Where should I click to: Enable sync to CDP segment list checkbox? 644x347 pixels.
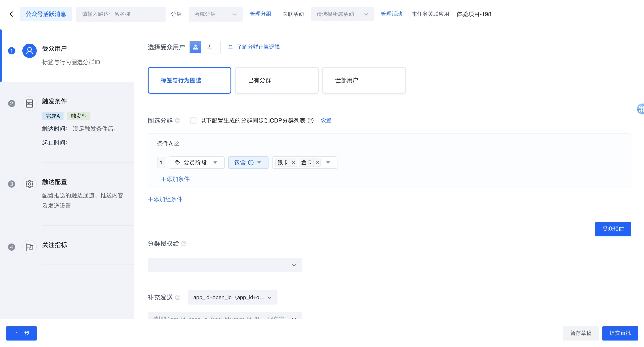tap(193, 121)
